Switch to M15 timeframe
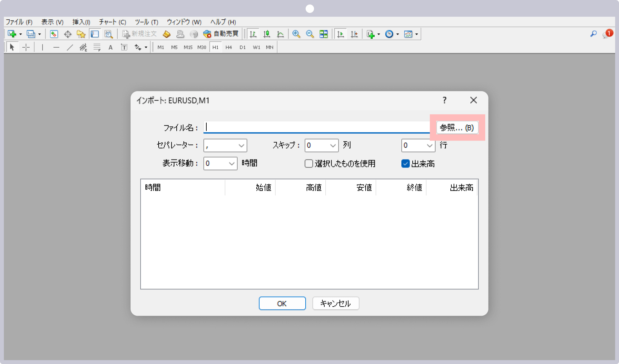This screenshot has height=364, width=619. click(188, 47)
